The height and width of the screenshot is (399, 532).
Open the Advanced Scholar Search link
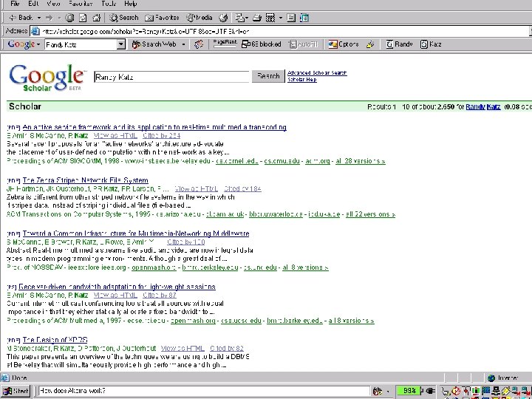pos(317,72)
